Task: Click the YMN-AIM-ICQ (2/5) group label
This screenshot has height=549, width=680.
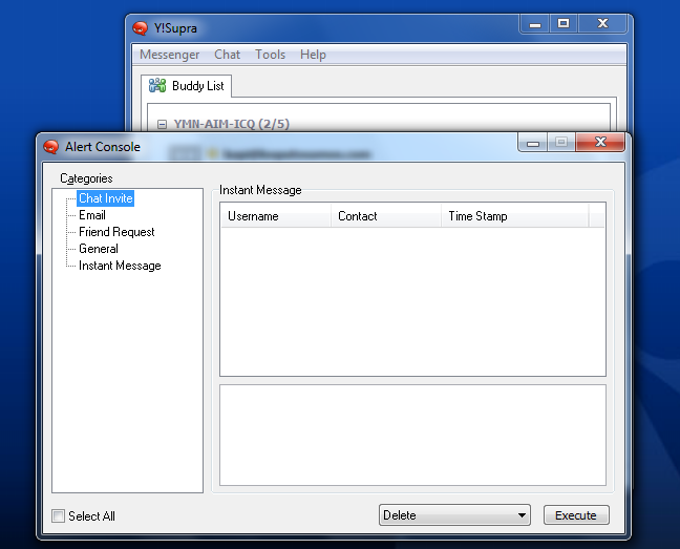Action: [232, 124]
